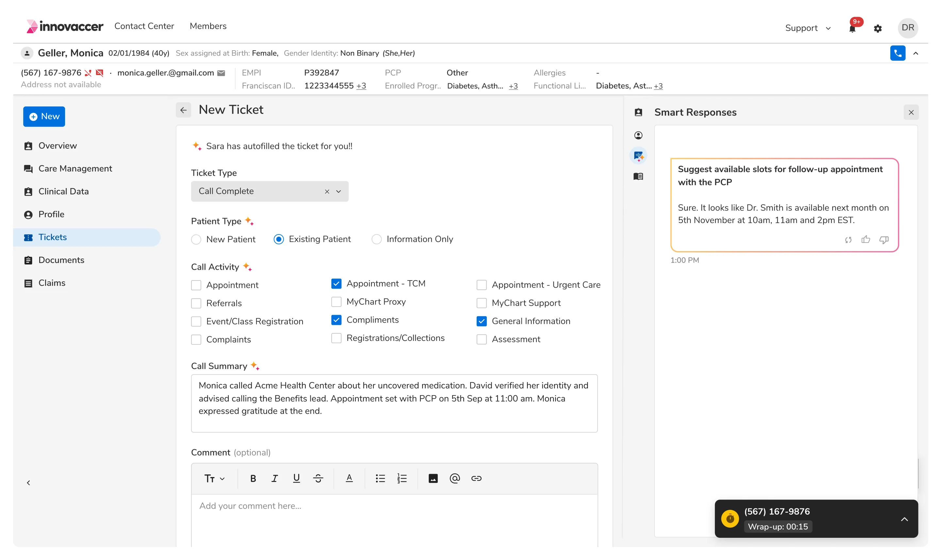
Task: Check the Appointment checkbox
Action: pyautogui.click(x=196, y=285)
